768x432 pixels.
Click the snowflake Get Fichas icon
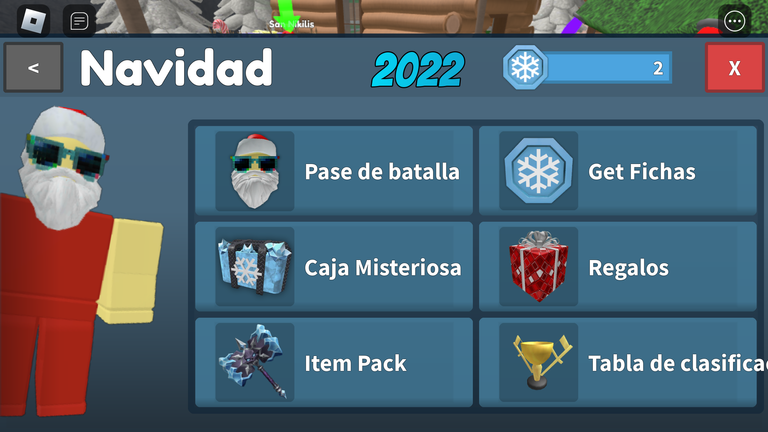[538, 171]
